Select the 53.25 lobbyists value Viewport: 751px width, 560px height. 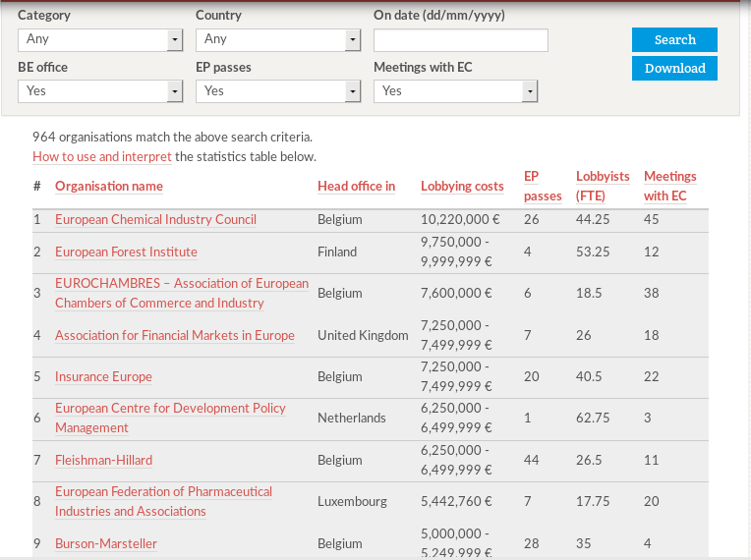(x=593, y=252)
